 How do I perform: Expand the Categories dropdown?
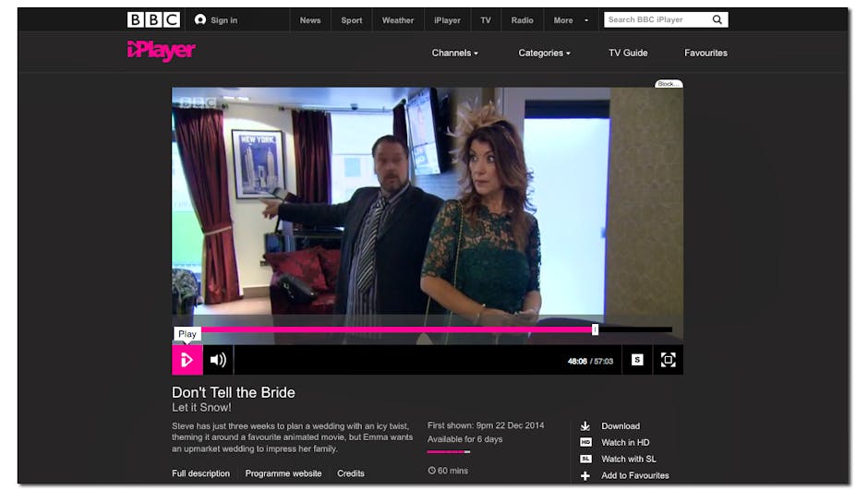[x=544, y=54]
